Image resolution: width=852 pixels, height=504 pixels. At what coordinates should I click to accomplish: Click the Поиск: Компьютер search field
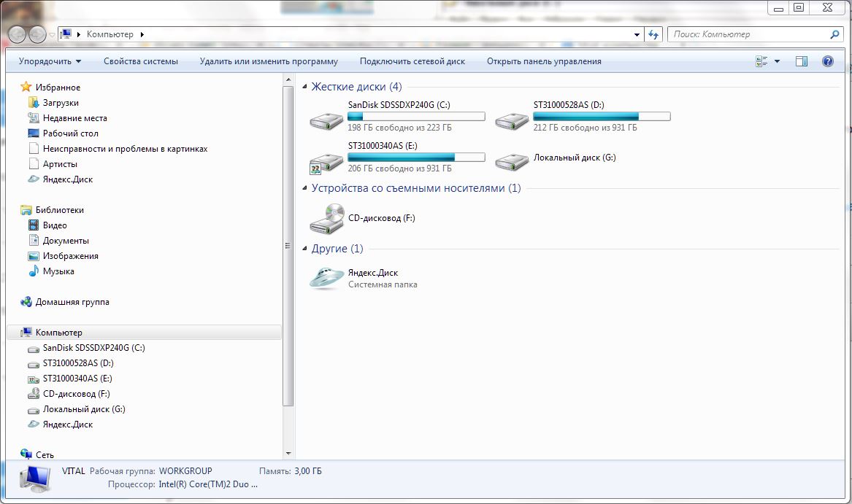pos(748,34)
